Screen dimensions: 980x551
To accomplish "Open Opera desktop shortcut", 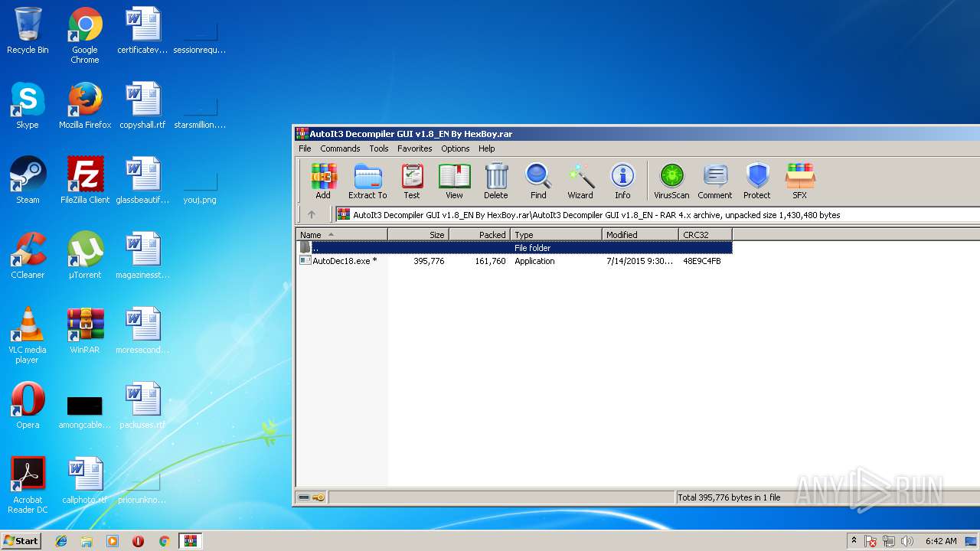I will [28, 406].
